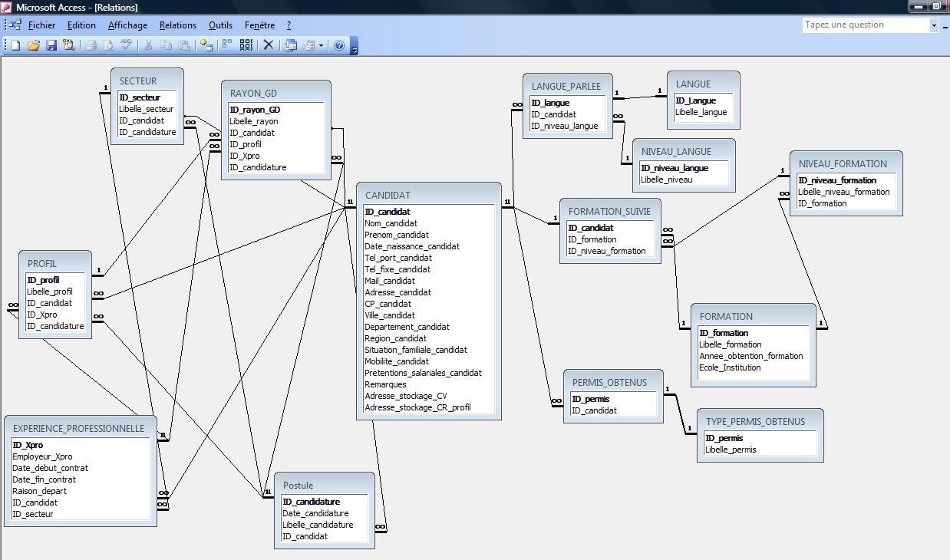Viewport: 950px width, 560px height.
Task: Open the toolbar options chevron
Action: point(355,47)
